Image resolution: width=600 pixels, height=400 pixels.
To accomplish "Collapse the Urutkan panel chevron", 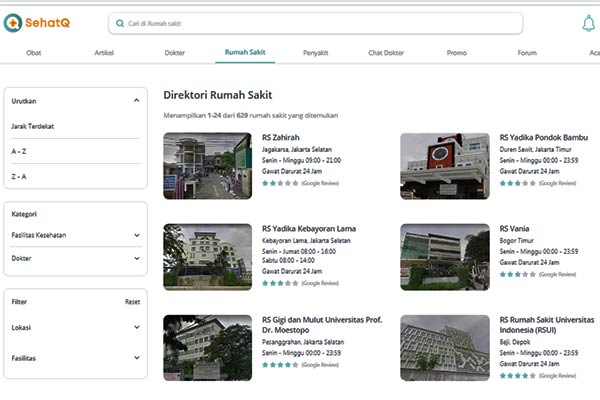I will pyautogui.click(x=137, y=101).
